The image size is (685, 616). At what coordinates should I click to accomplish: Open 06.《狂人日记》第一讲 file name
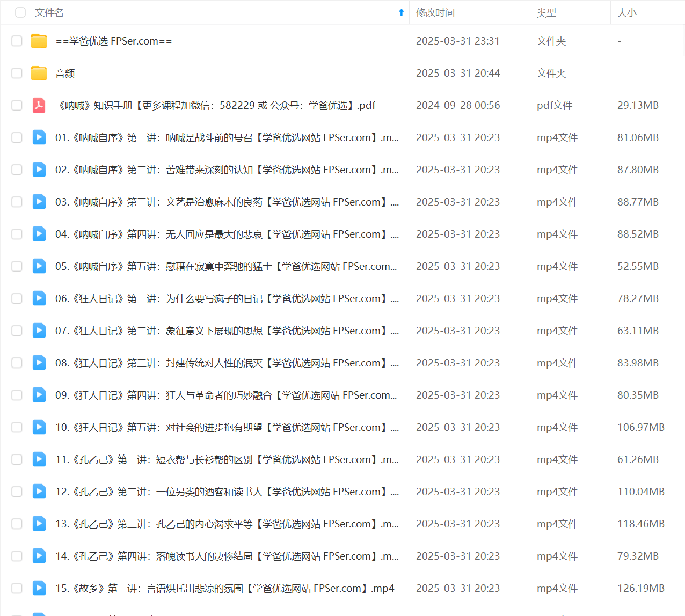(227, 298)
